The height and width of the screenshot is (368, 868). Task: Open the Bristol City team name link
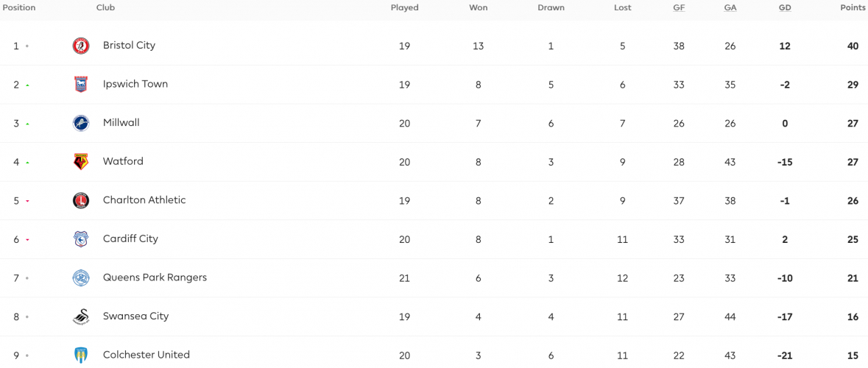pos(129,46)
